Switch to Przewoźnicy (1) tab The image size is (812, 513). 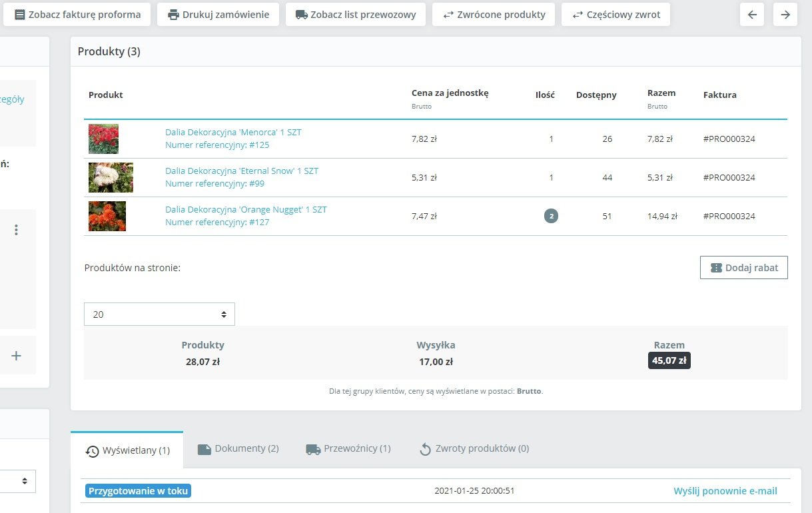(x=348, y=448)
